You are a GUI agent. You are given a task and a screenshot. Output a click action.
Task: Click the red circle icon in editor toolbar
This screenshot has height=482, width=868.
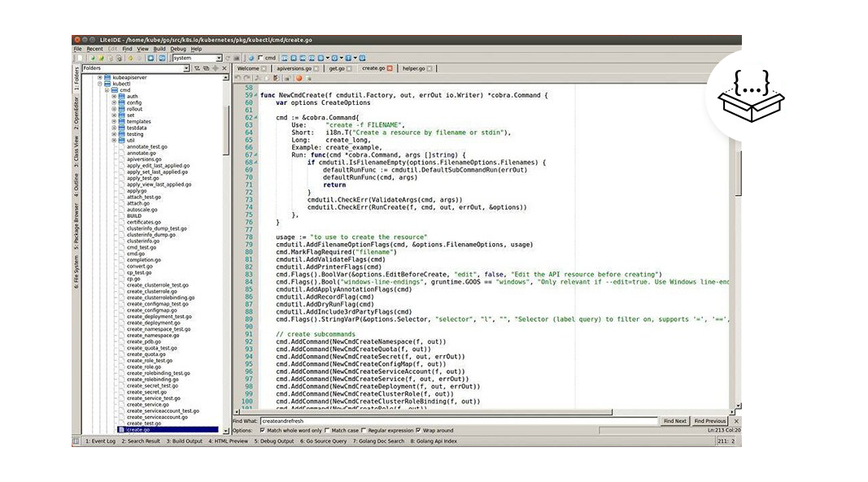[x=299, y=79]
